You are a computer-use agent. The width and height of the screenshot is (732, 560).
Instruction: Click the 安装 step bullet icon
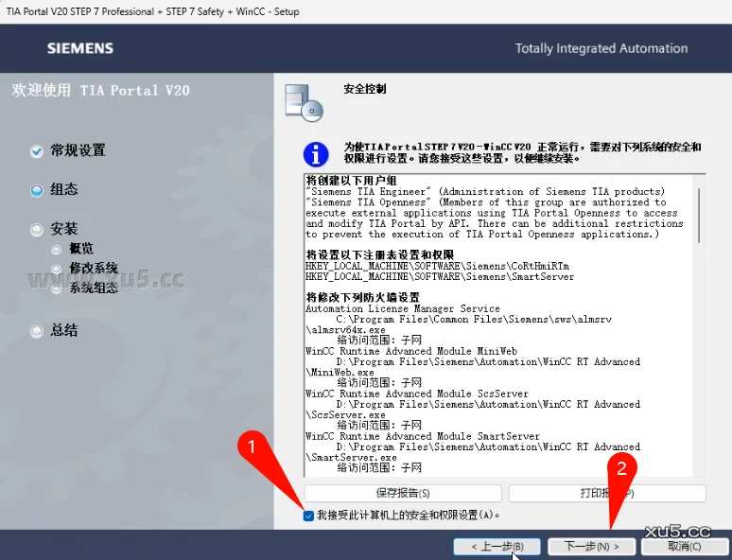37,230
